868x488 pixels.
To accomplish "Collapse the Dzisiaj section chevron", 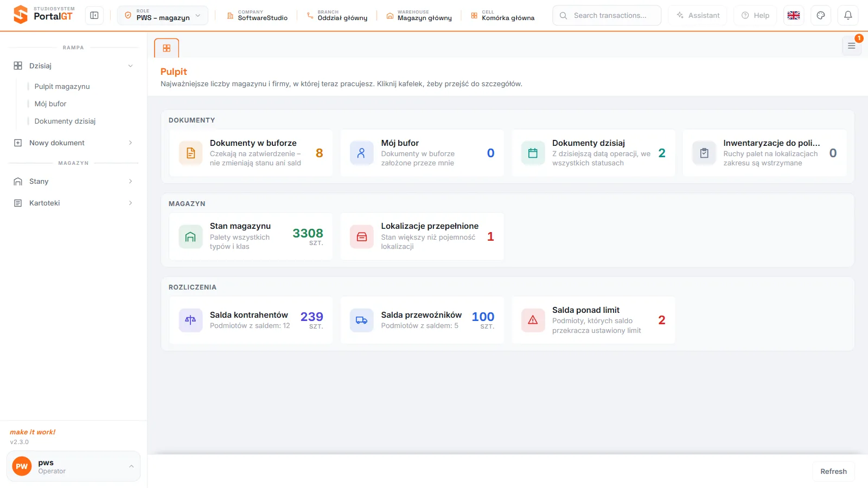I will click(130, 66).
